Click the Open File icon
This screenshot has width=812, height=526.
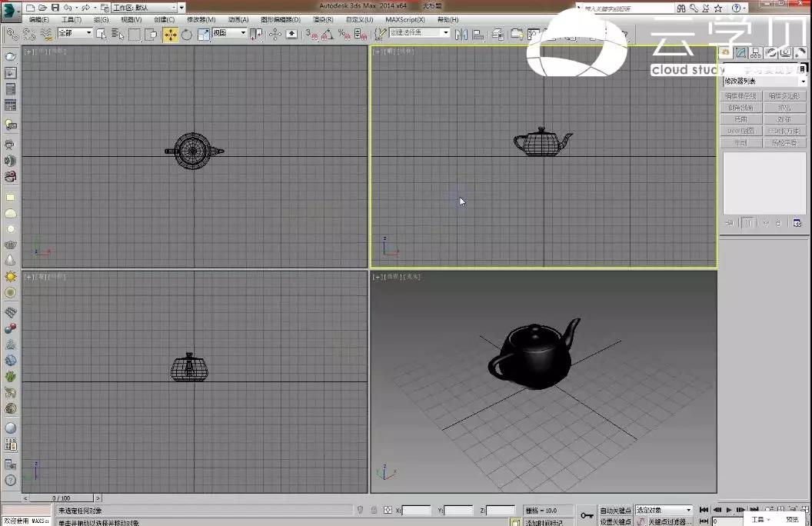coord(43,8)
